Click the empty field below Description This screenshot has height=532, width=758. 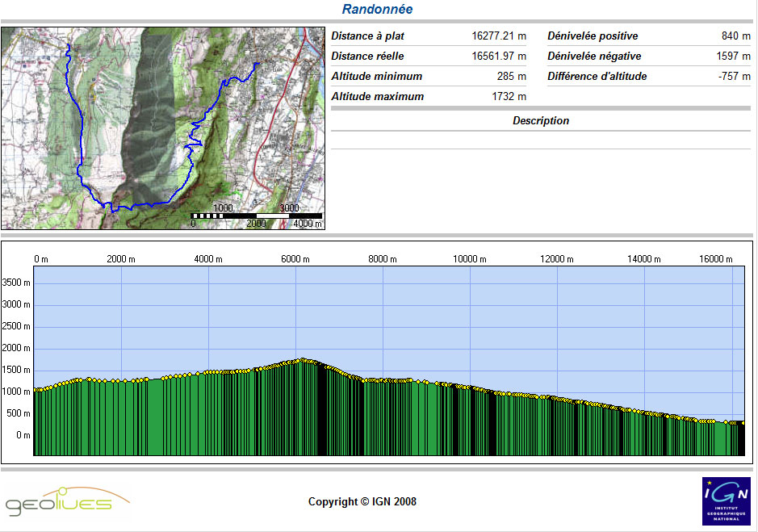click(x=540, y=140)
